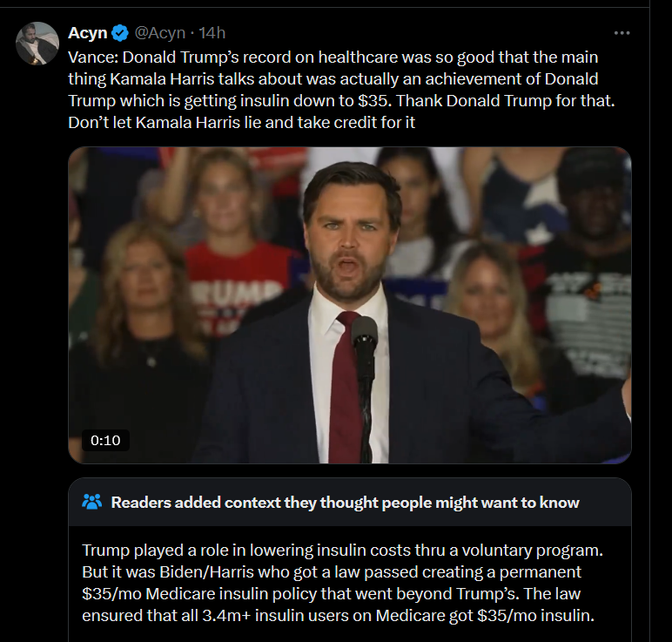Open the Acyn display name link
Viewport: 672px width, 642px height.
[88, 33]
